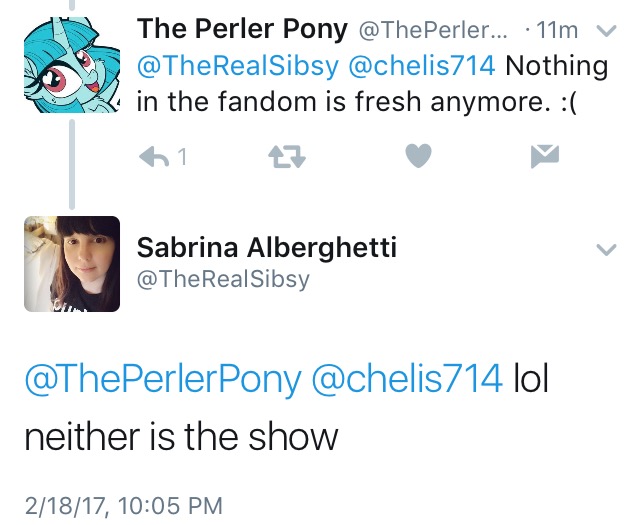This screenshot has height=525, width=640.
Task: Retweet The Perler Pony's tweet
Action: [288, 155]
